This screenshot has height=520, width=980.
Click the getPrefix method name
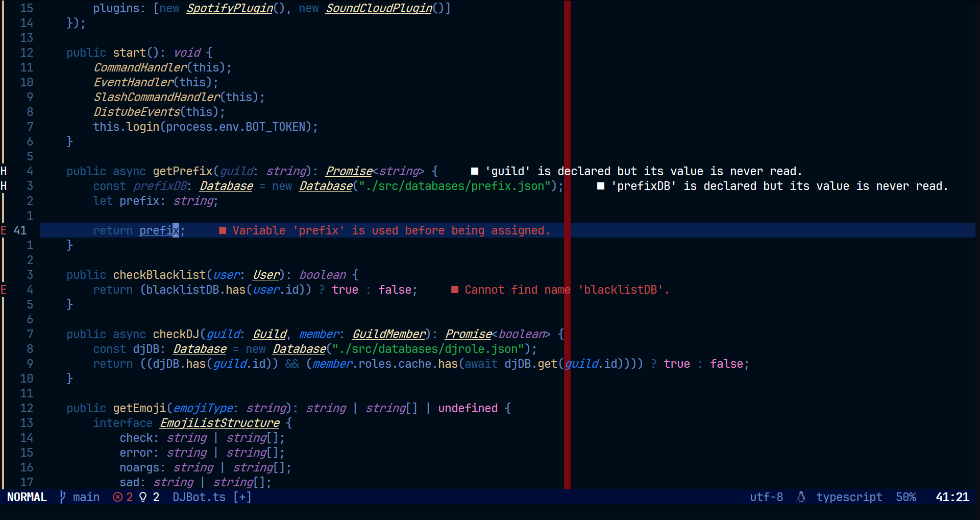click(x=183, y=171)
